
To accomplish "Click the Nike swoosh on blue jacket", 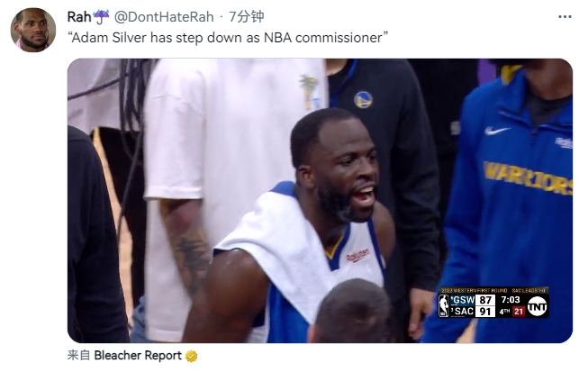I will pyautogui.click(x=497, y=131).
